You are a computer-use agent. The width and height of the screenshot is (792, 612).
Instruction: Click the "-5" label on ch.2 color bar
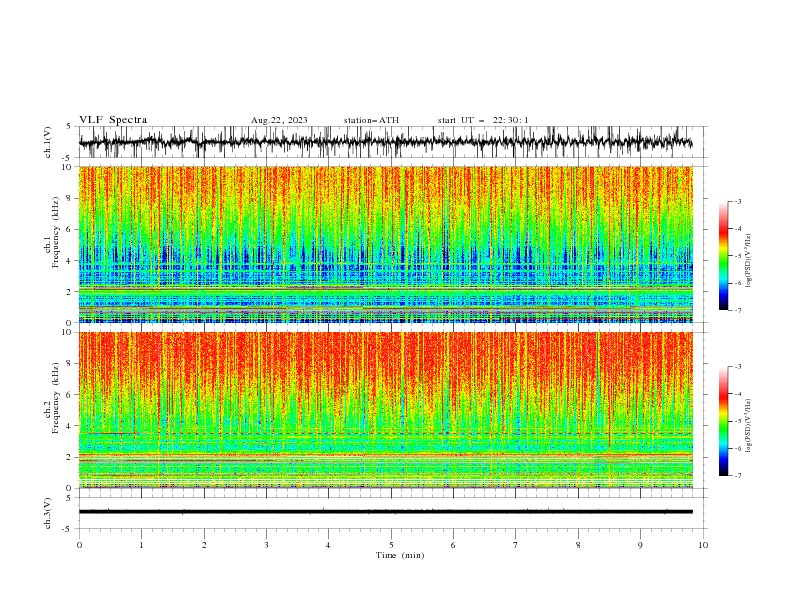click(x=737, y=421)
